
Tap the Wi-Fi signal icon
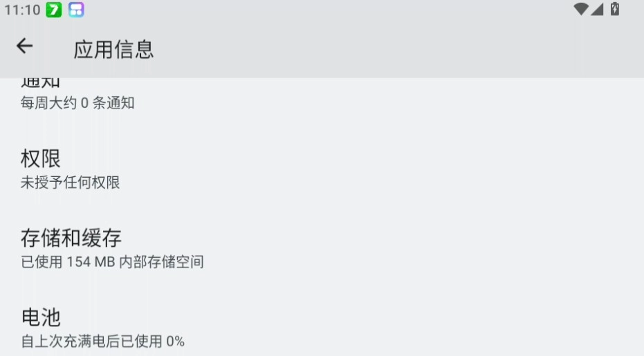pyautogui.click(x=580, y=9)
